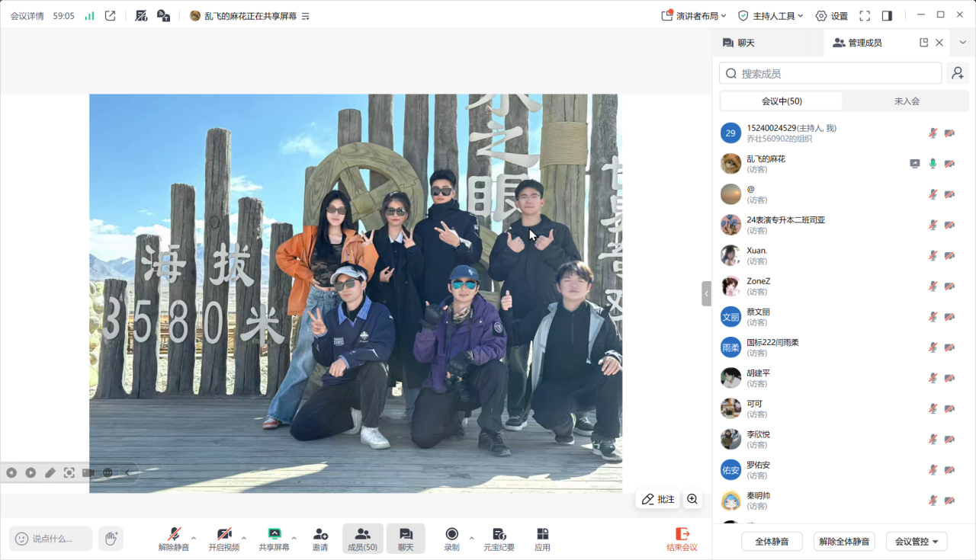Click the search members input field

click(x=831, y=73)
